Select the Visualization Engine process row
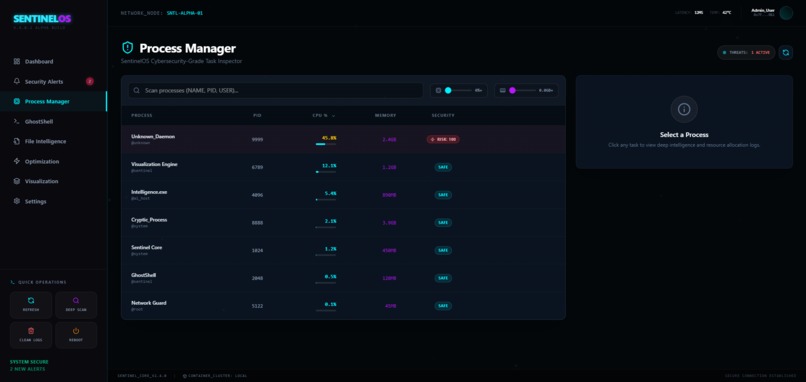The width and height of the screenshot is (806, 382). coord(343,167)
